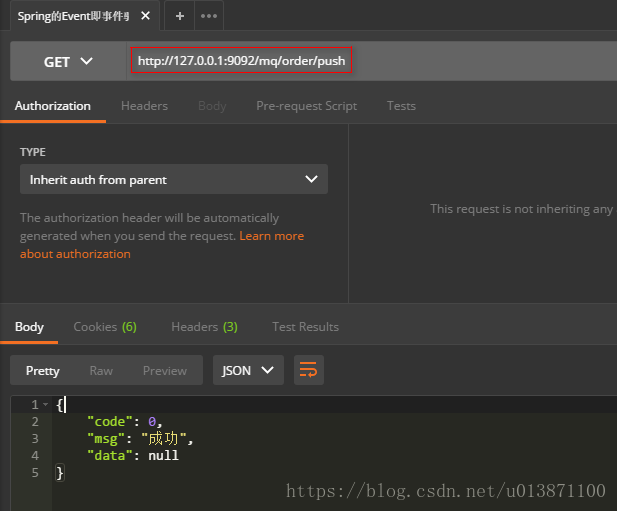This screenshot has height=511, width=617.
Task: Select the Pretty response view
Action: click(43, 370)
